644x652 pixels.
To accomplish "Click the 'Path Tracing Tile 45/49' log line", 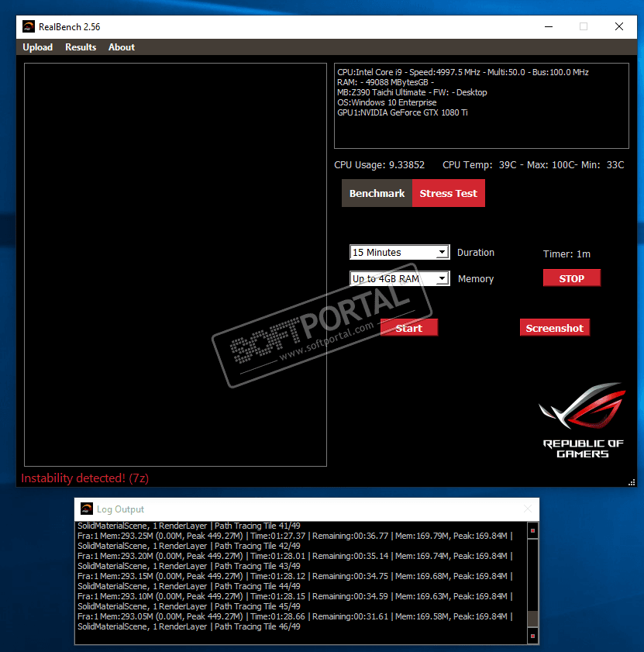I will click(x=189, y=606).
